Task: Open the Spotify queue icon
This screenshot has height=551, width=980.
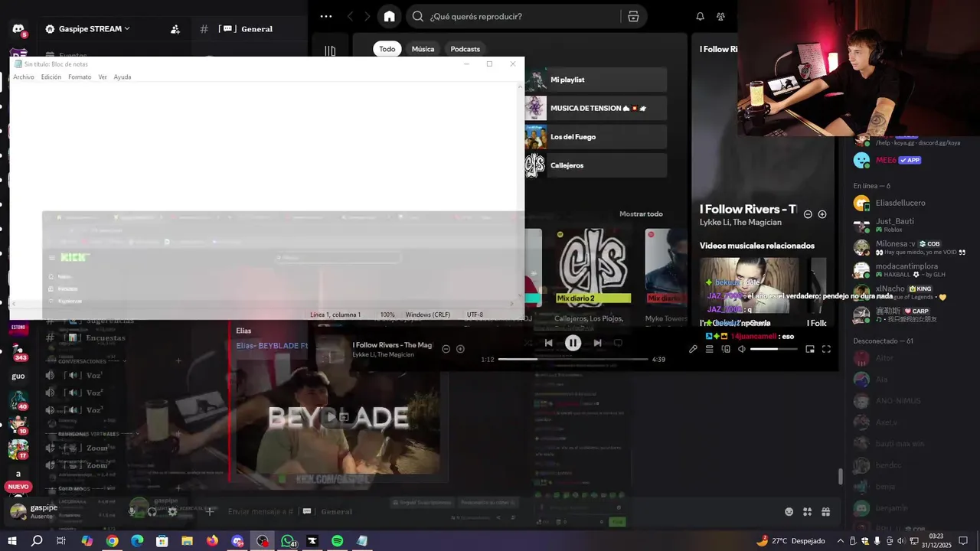Action: (x=709, y=349)
